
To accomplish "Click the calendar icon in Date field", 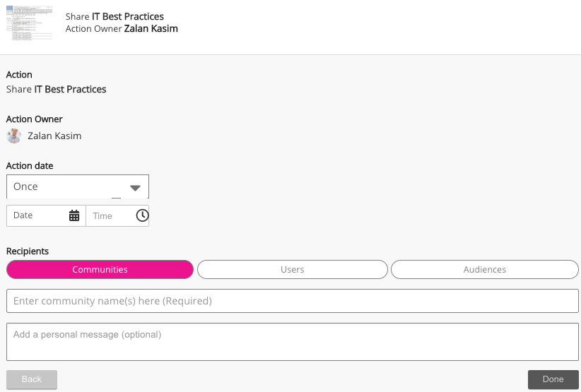I will tap(74, 215).
